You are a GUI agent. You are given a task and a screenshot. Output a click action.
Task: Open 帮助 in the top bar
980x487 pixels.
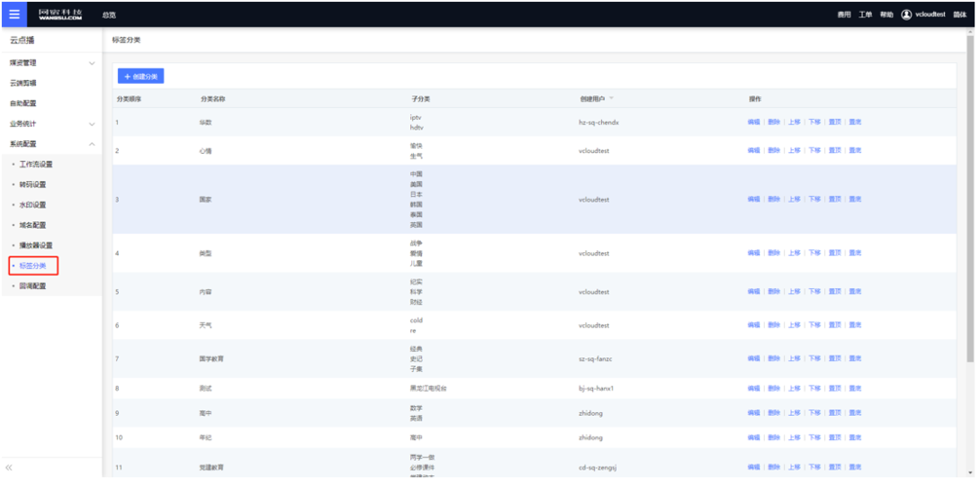pos(886,15)
